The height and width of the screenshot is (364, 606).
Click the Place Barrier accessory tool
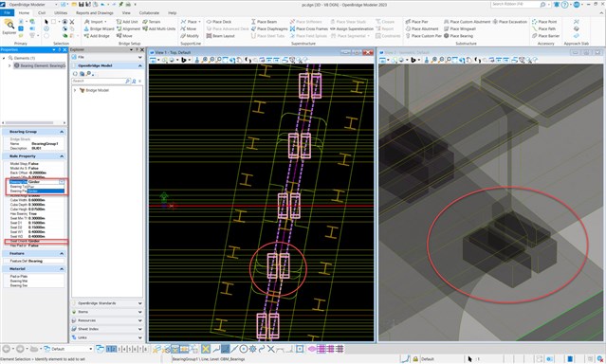[545, 36]
